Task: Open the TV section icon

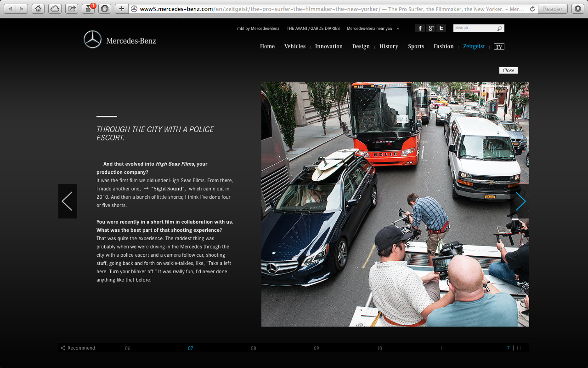Action: pos(499,46)
